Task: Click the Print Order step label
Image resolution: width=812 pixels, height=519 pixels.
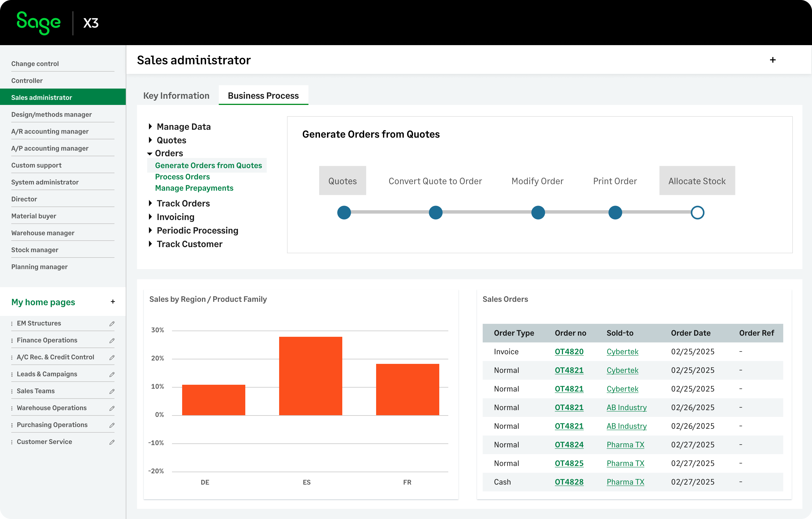Action: (x=615, y=181)
